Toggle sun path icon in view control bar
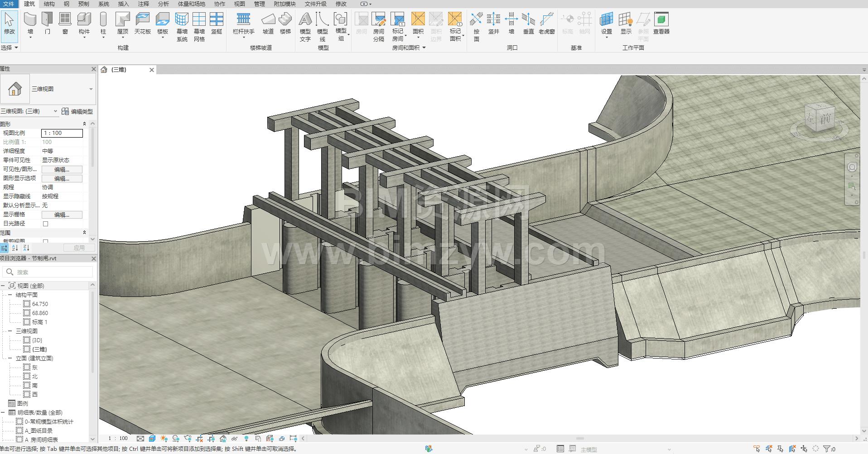 [164, 439]
